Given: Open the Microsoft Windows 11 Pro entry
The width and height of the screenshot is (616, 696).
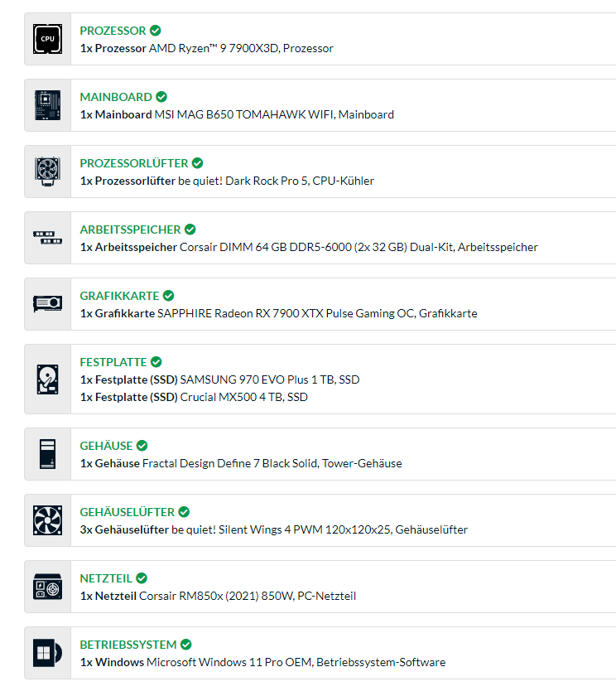Looking at the screenshot, I should pyautogui.click(x=263, y=662).
